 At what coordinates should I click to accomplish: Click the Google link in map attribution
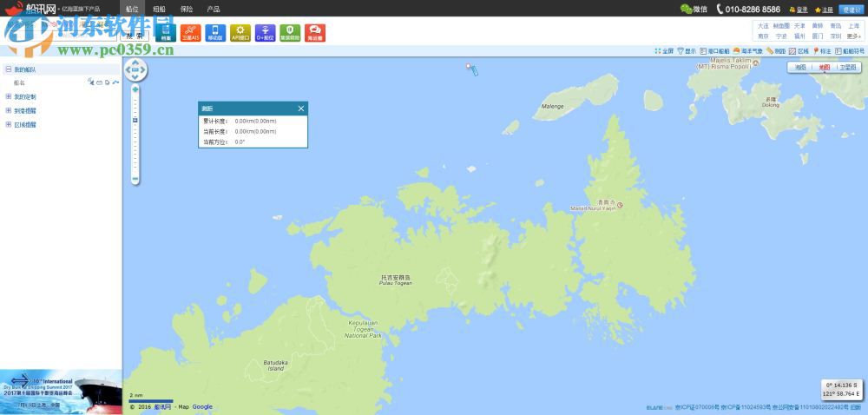[x=202, y=406]
